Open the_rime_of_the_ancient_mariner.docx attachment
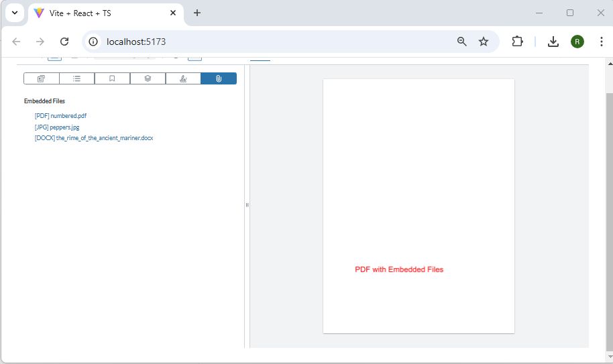613x364 pixels. pos(94,138)
